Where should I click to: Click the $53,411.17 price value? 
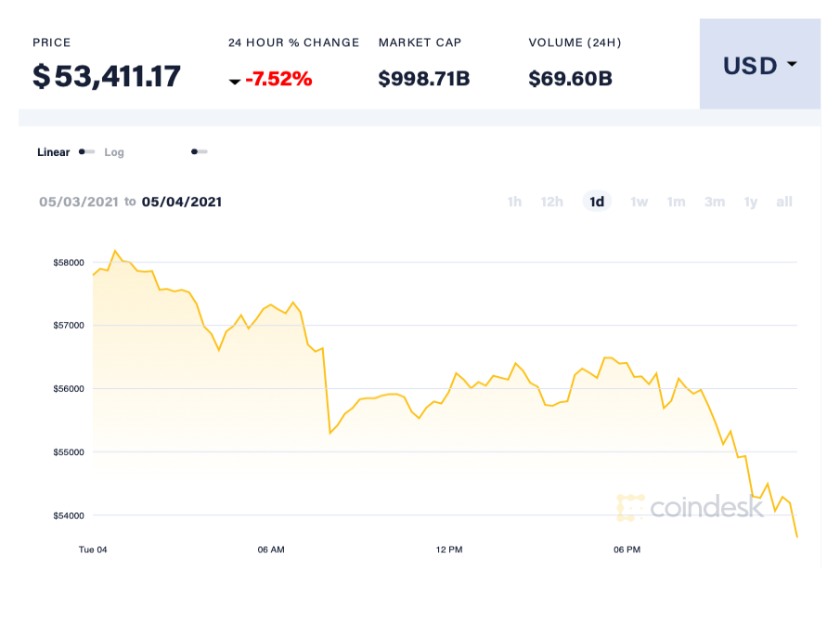pyautogui.click(x=117, y=76)
